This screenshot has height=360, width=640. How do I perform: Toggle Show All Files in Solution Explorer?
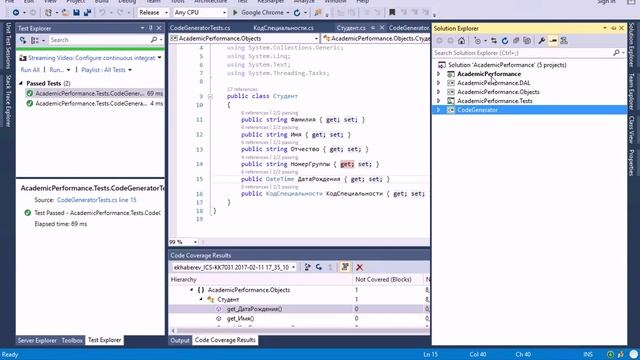click(527, 41)
